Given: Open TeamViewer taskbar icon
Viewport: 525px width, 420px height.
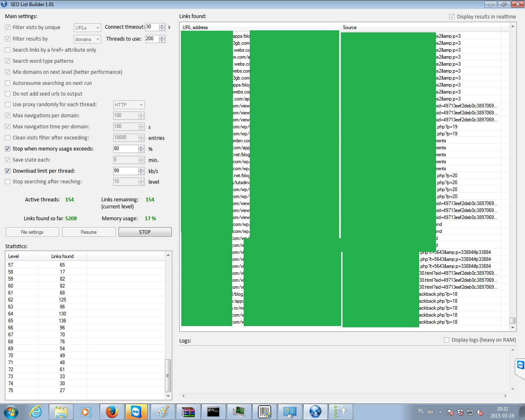Looking at the screenshot, I should 136,411.
